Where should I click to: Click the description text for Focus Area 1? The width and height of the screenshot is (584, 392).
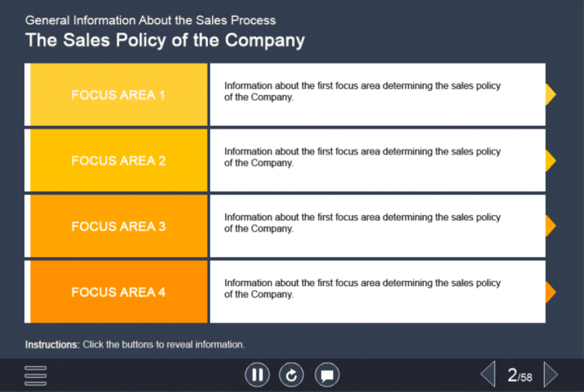point(362,91)
